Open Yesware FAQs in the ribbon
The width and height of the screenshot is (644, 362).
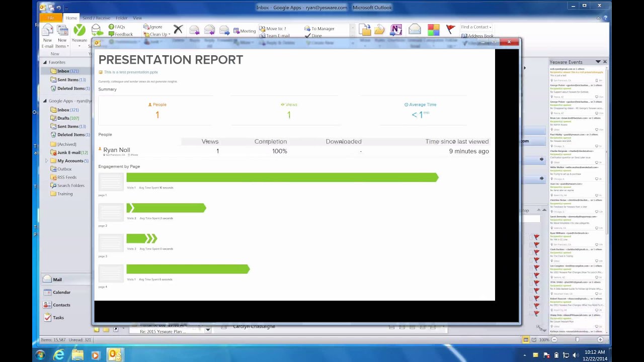tap(116, 27)
